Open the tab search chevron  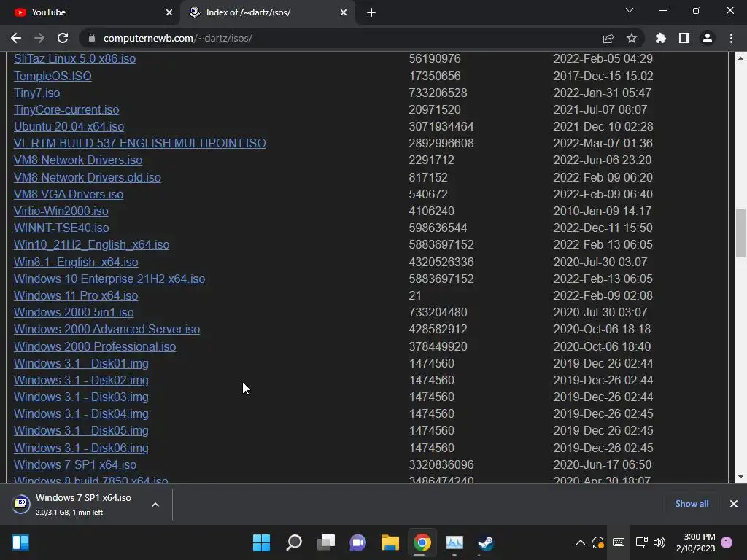(630, 10)
